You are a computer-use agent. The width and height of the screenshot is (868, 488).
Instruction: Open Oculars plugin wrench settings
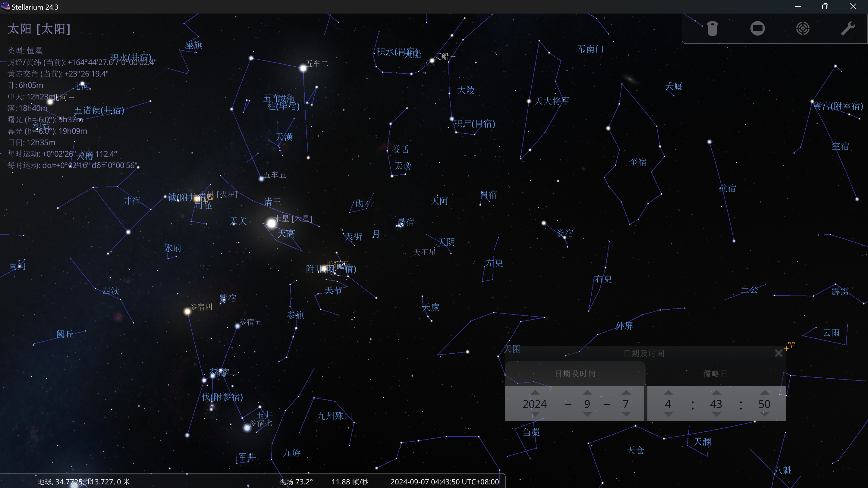click(x=848, y=28)
